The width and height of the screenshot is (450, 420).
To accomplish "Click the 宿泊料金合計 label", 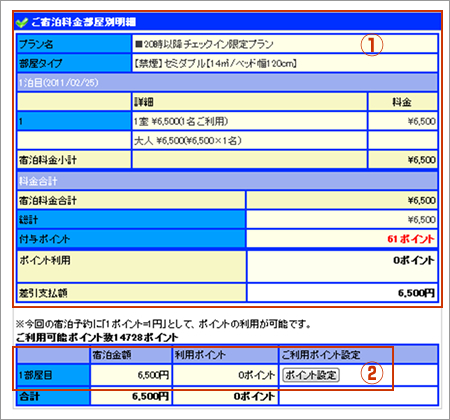I will [x=48, y=200].
